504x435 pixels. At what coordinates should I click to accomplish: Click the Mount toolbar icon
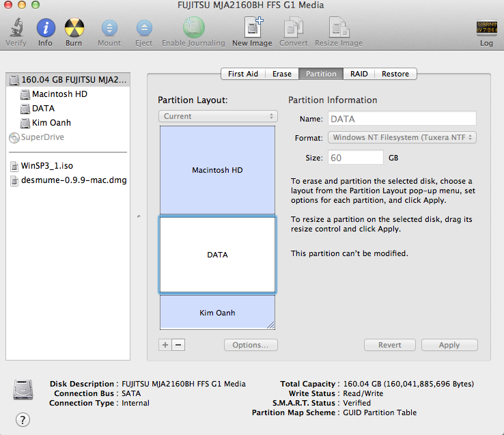pyautogui.click(x=109, y=28)
